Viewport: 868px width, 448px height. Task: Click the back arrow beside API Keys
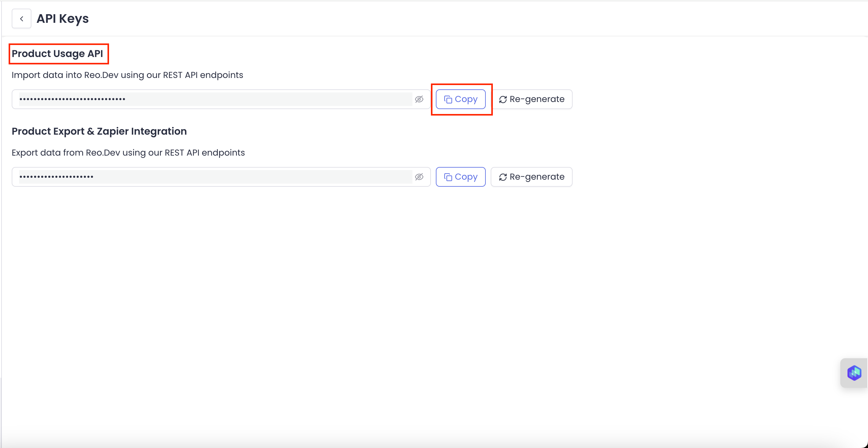click(22, 19)
